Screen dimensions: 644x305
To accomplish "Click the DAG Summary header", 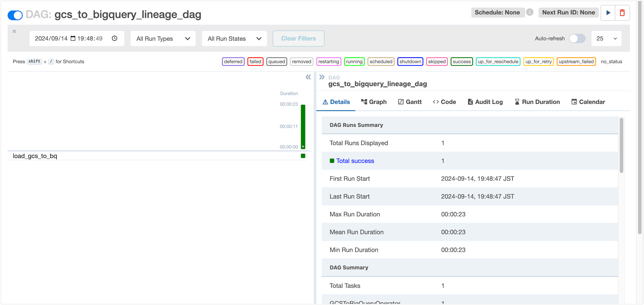I will pos(470,268).
